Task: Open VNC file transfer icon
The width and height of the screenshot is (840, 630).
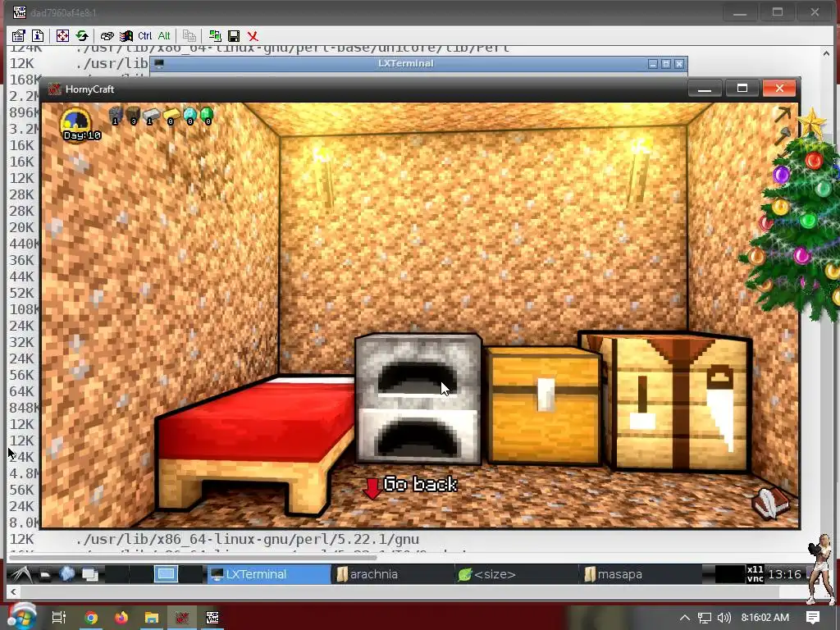Action: pyautogui.click(x=215, y=36)
